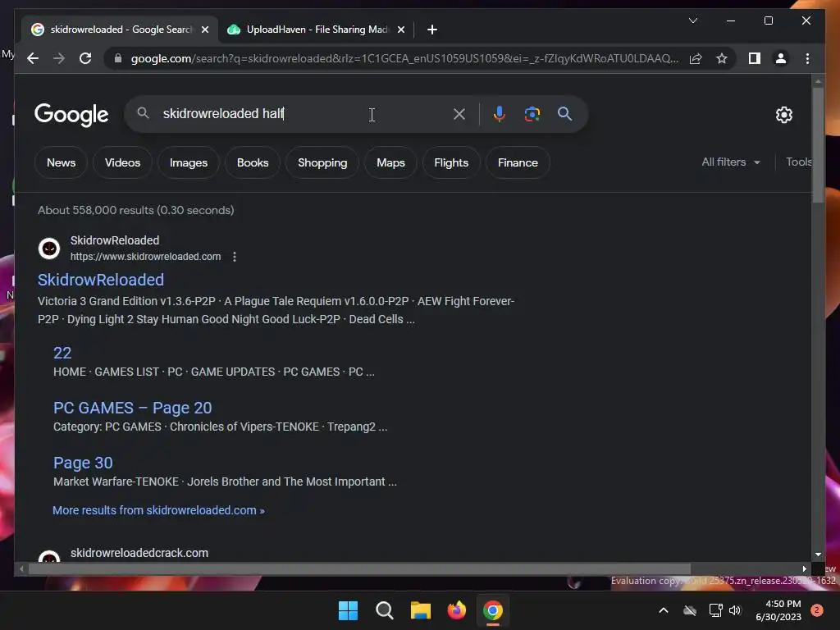Viewport: 840px width, 630px height.
Task: Open the SkidrowReloaded result title
Action: (x=101, y=280)
